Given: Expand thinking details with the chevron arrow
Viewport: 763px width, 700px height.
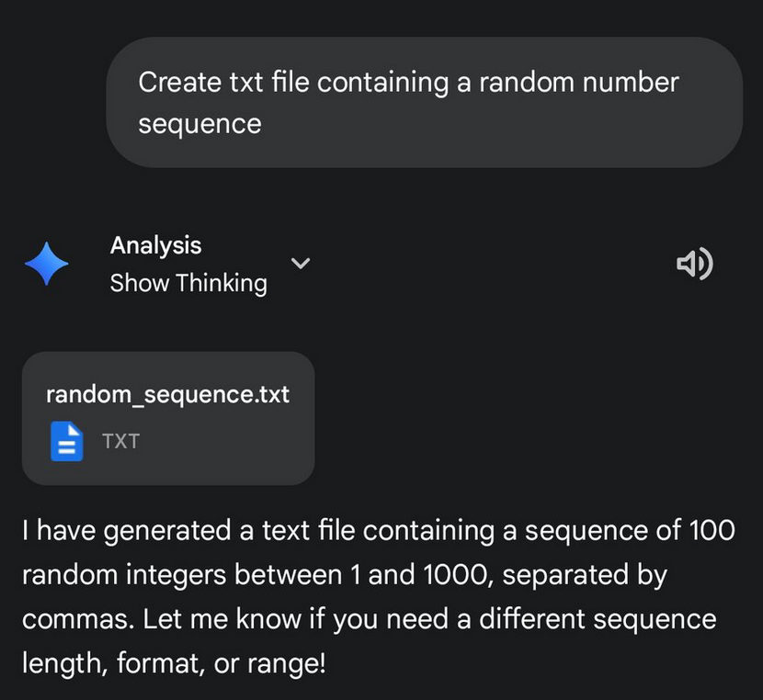Looking at the screenshot, I should click(x=300, y=265).
